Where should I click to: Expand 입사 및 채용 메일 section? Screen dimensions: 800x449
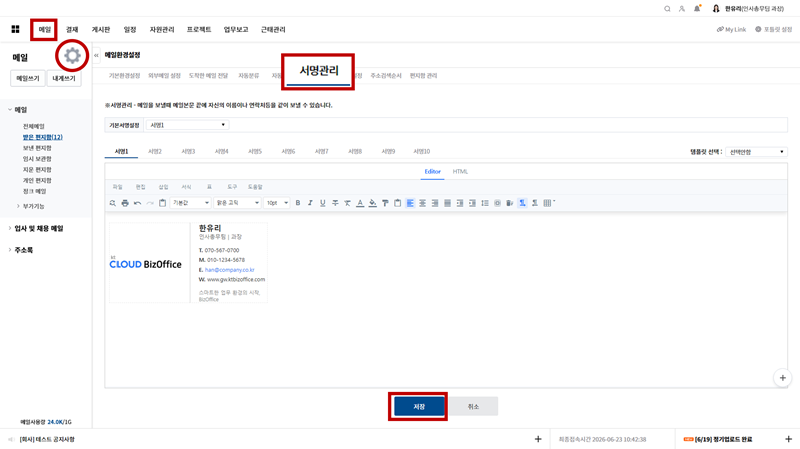10,229
